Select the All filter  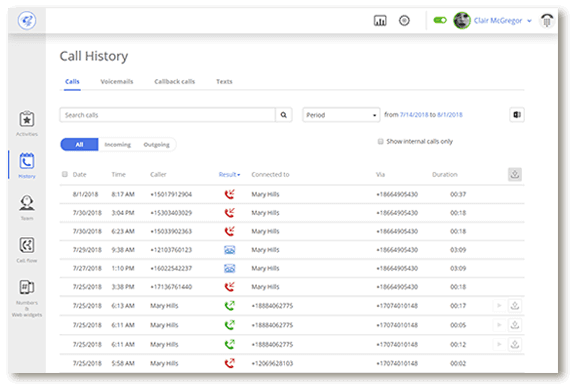tap(80, 145)
